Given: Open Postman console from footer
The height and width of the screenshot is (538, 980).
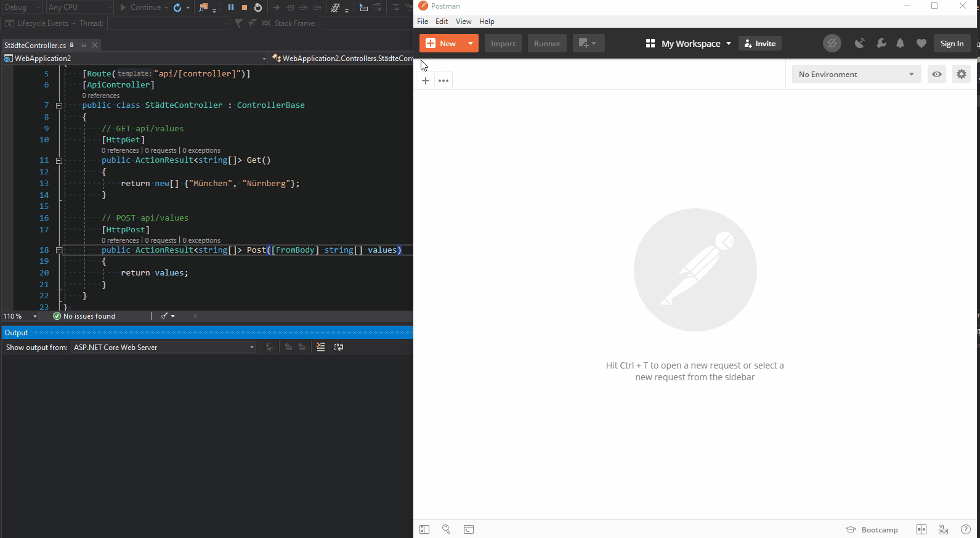Looking at the screenshot, I should click(x=469, y=529).
